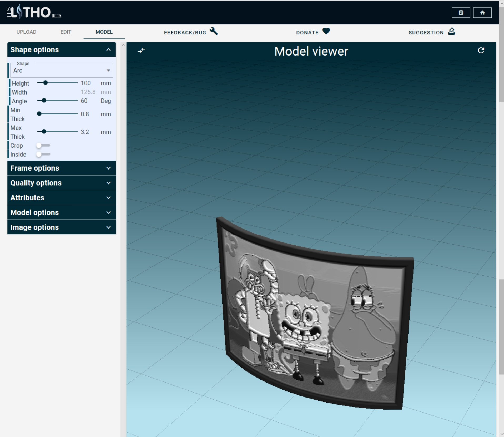Click the options panel scroll-up arrow
The width and height of the screenshot is (504, 437).
[x=123, y=45]
